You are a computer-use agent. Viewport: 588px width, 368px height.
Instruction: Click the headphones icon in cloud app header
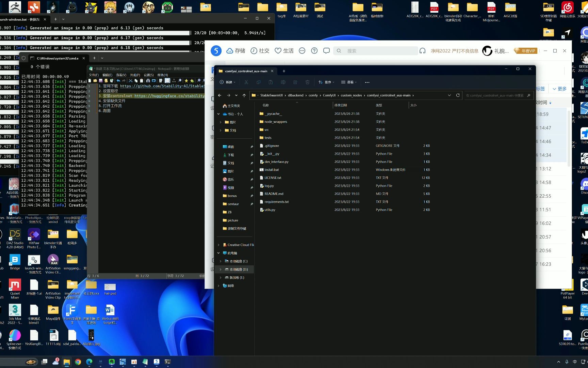(422, 51)
